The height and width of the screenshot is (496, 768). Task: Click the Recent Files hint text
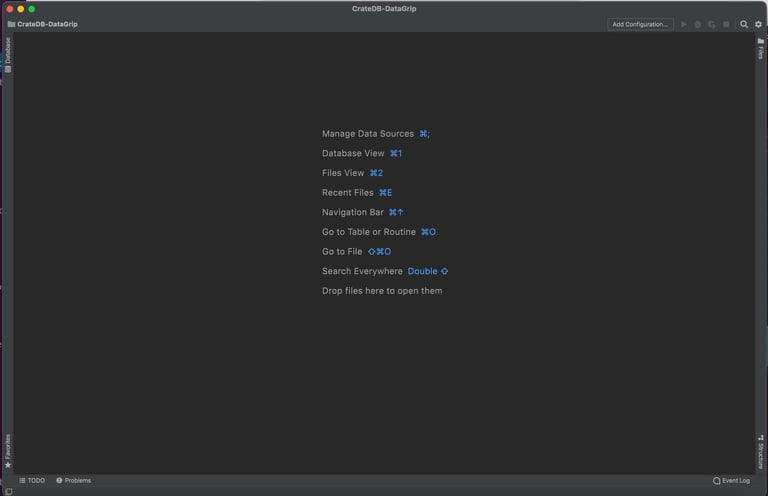[348, 192]
